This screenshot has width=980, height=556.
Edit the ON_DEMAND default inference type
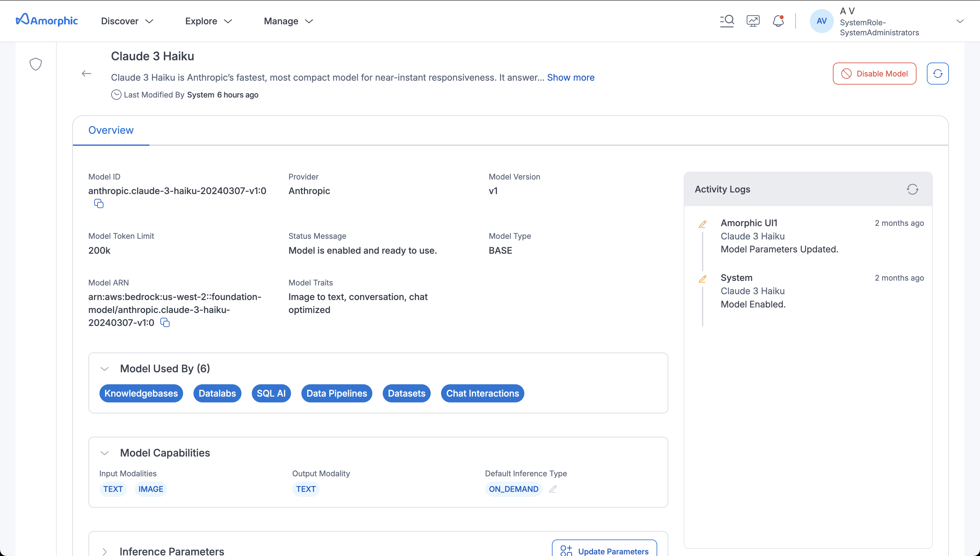(553, 489)
